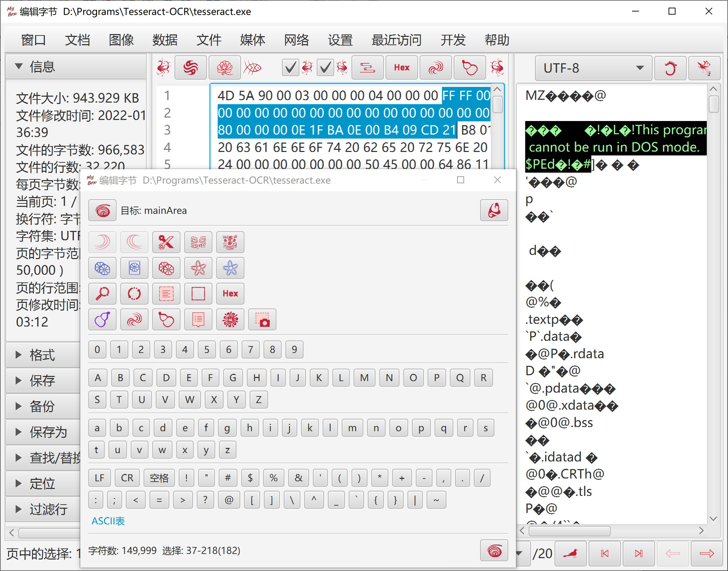Click the uppercase A key button
The height and width of the screenshot is (571, 728).
(98, 378)
